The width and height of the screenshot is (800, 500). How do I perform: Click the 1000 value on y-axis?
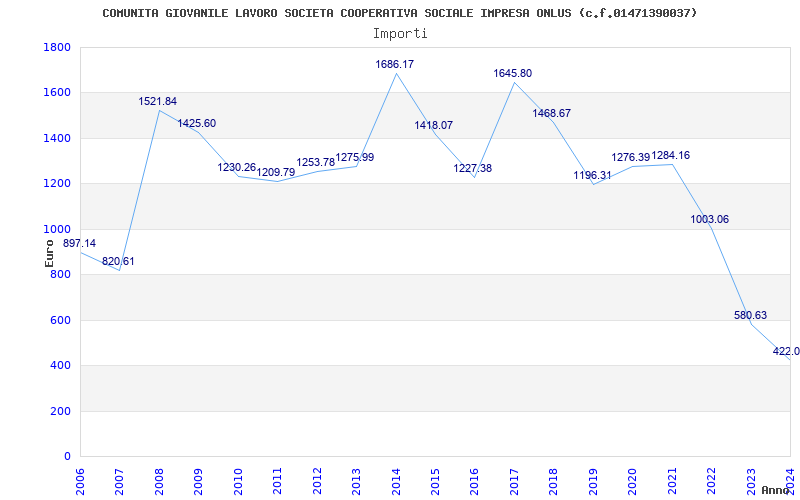(x=57, y=230)
